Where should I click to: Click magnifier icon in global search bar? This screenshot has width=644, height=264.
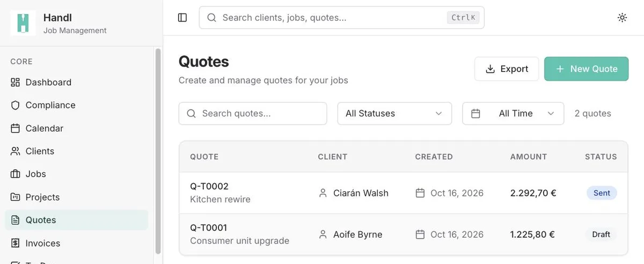(x=211, y=18)
